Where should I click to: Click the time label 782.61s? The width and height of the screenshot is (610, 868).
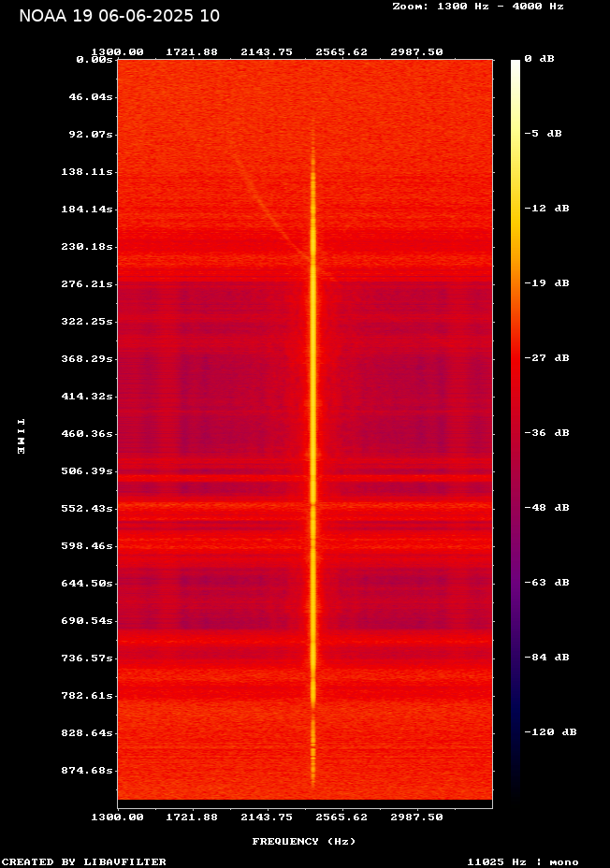tap(87, 696)
